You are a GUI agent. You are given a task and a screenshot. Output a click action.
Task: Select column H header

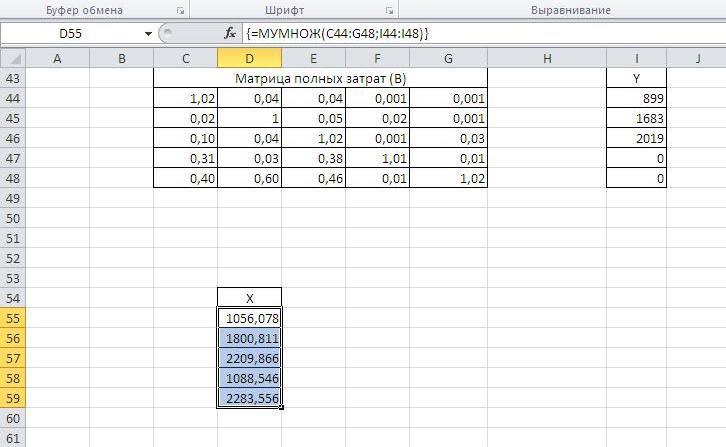tap(547, 59)
